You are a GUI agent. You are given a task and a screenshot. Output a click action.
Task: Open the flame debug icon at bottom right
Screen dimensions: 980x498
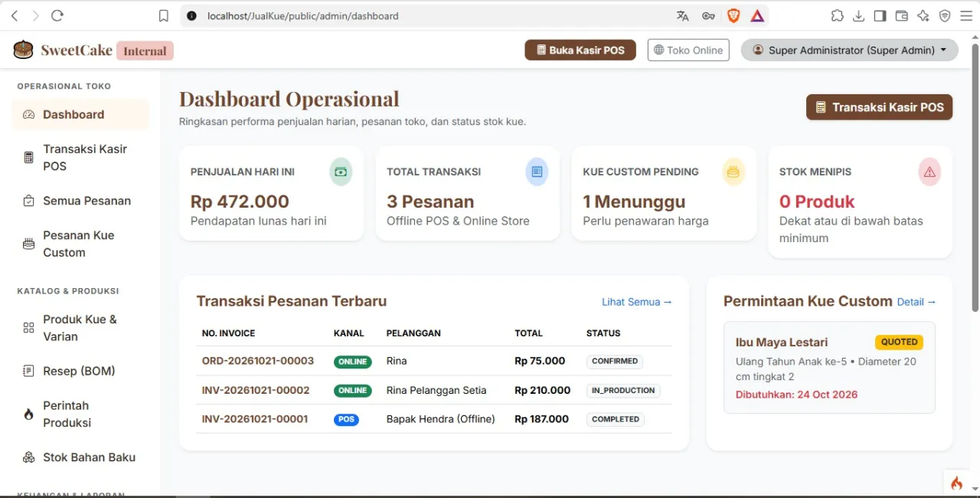(956, 483)
